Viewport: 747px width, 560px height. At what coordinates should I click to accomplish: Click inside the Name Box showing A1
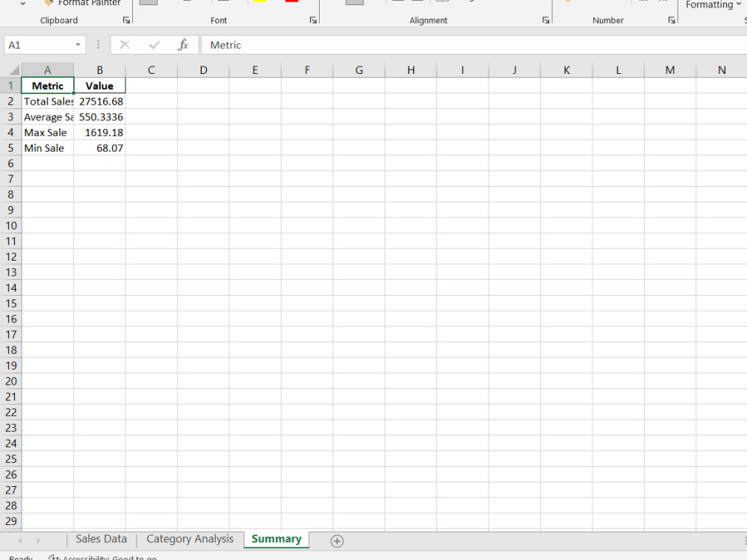click(x=39, y=45)
